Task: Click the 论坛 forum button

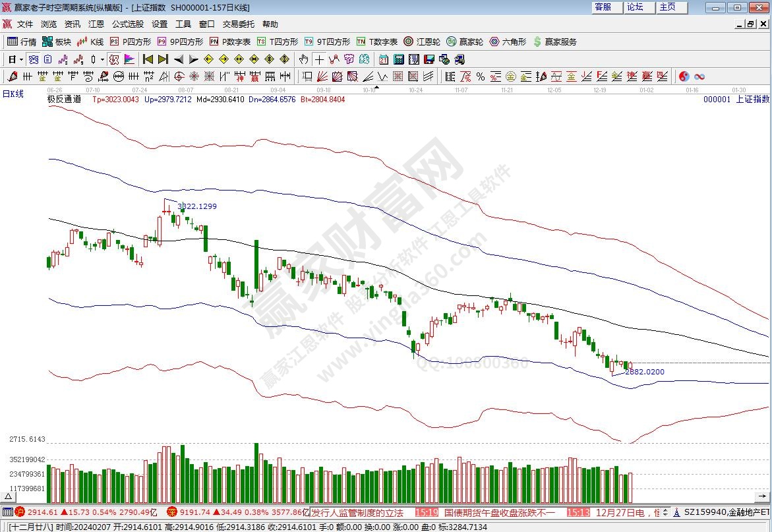Action: (635, 7)
